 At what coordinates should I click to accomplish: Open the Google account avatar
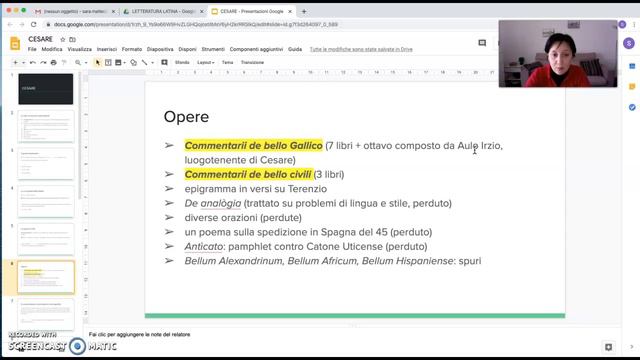pyautogui.click(x=629, y=43)
